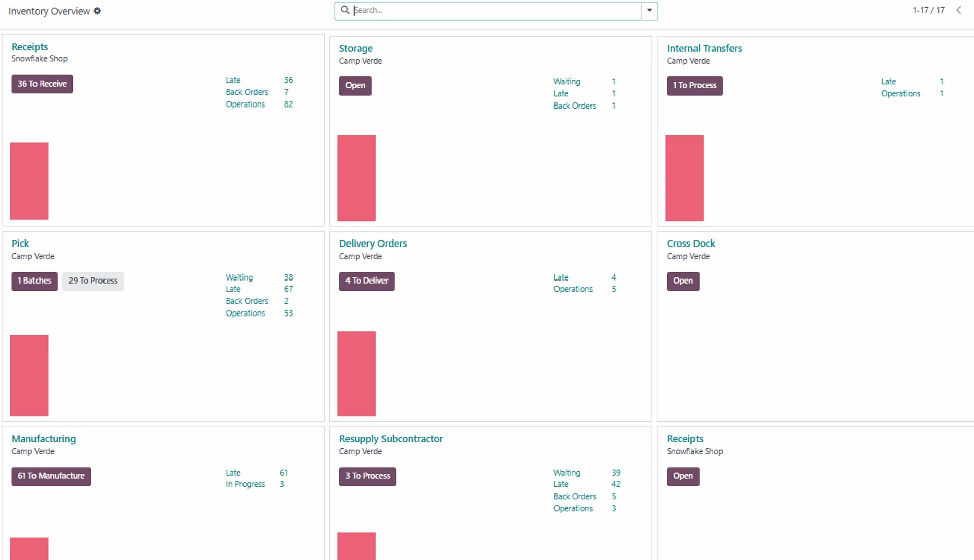Viewport: 974px width, 560px height.
Task: View Waiting transfers in the Storage card
Action: click(567, 81)
